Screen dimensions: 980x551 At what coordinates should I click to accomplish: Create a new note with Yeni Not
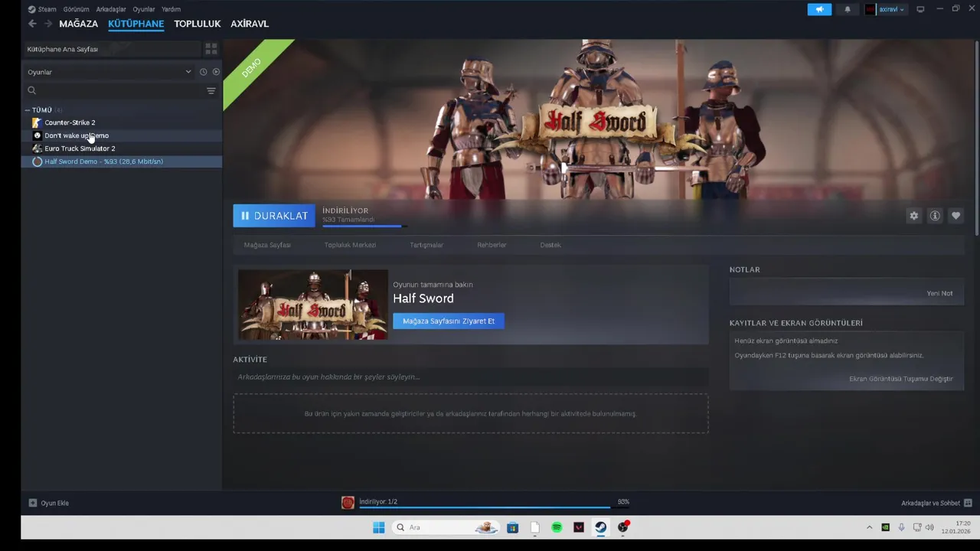click(x=939, y=293)
